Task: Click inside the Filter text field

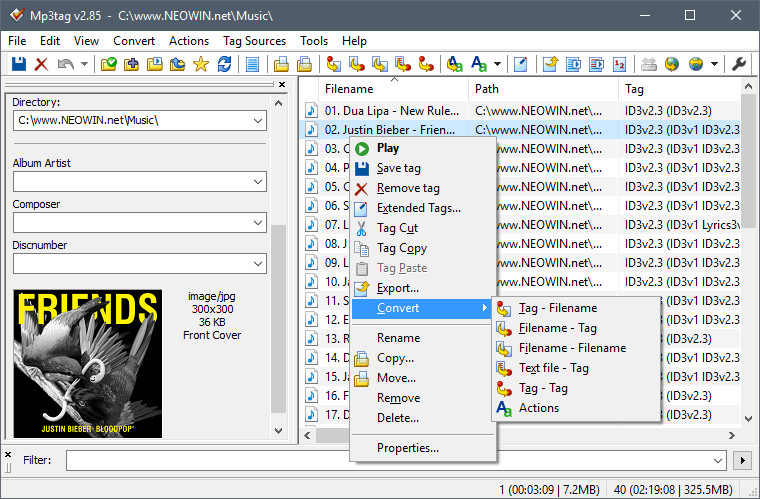Action: (x=389, y=460)
